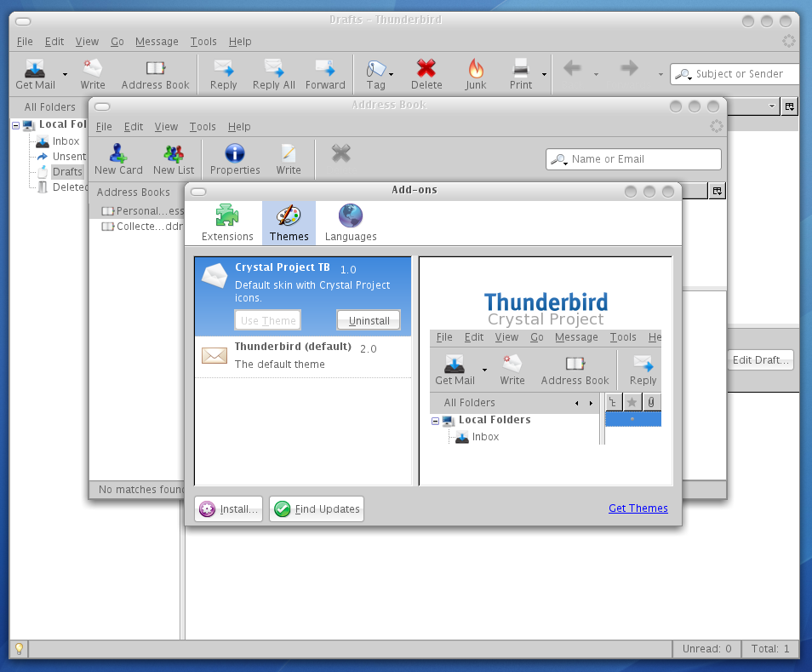Click the Uninstall button for Crystal Project
Image resolution: width=812 pixels, height=672 pixels.
click(x=369, y=320)
